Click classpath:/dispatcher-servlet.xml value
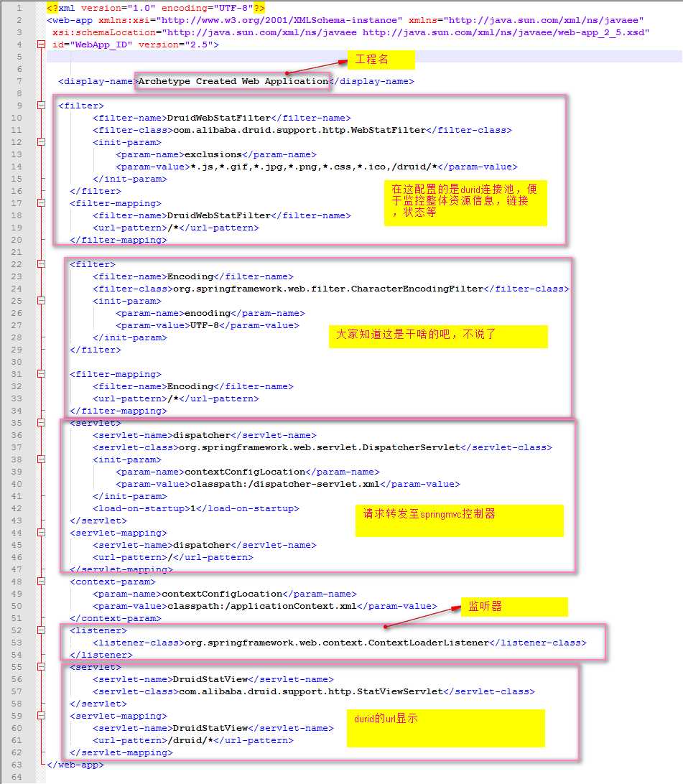 (x=284, y=483)
